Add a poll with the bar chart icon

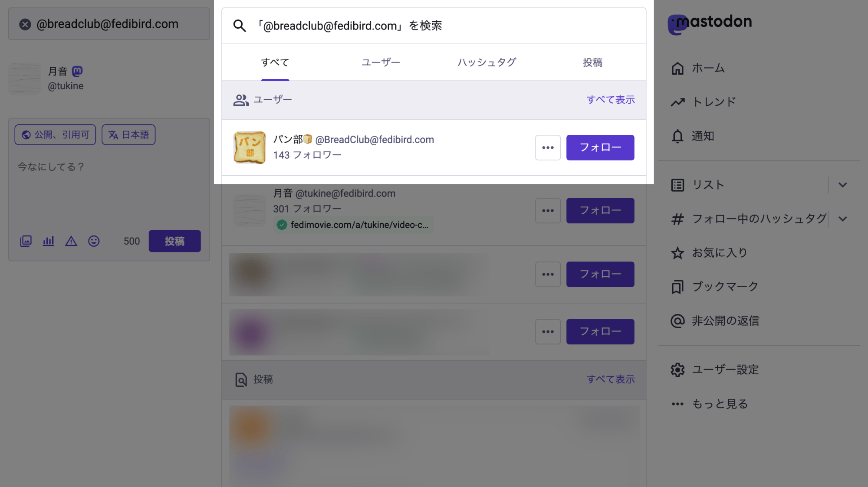click(48, 241)
